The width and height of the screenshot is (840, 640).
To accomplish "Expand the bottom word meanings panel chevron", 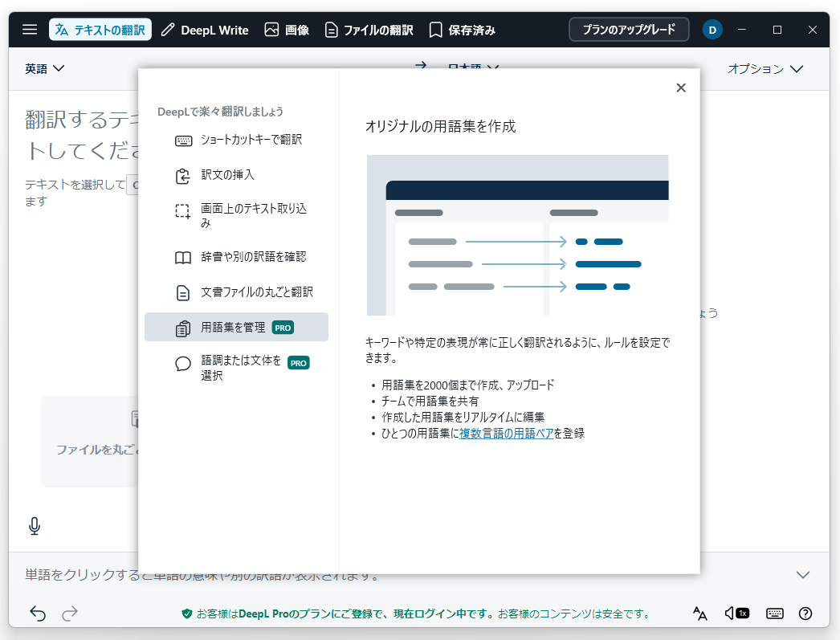I will coord(802,574).
